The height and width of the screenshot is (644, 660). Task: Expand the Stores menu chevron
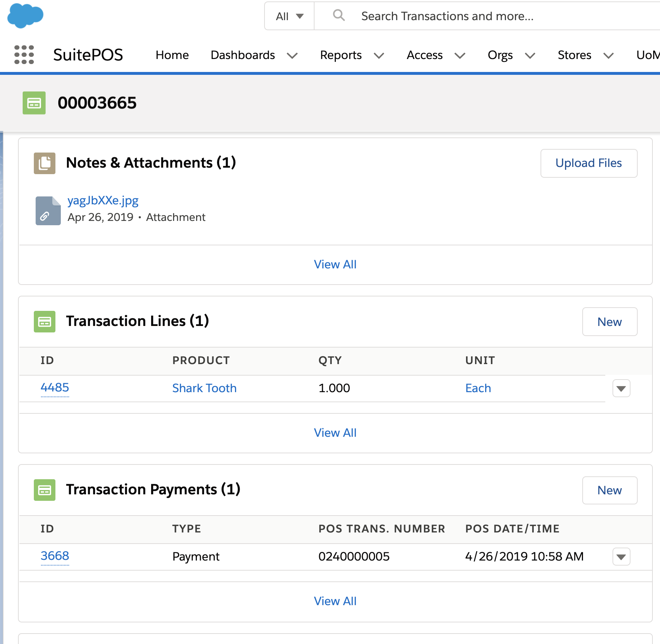pyautogui.click(x=609, y=55)
